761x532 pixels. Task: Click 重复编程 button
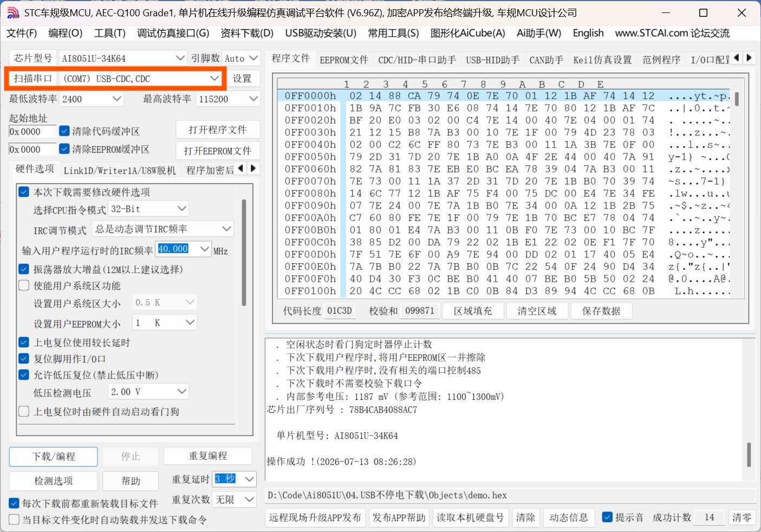[x=208, y=456]
